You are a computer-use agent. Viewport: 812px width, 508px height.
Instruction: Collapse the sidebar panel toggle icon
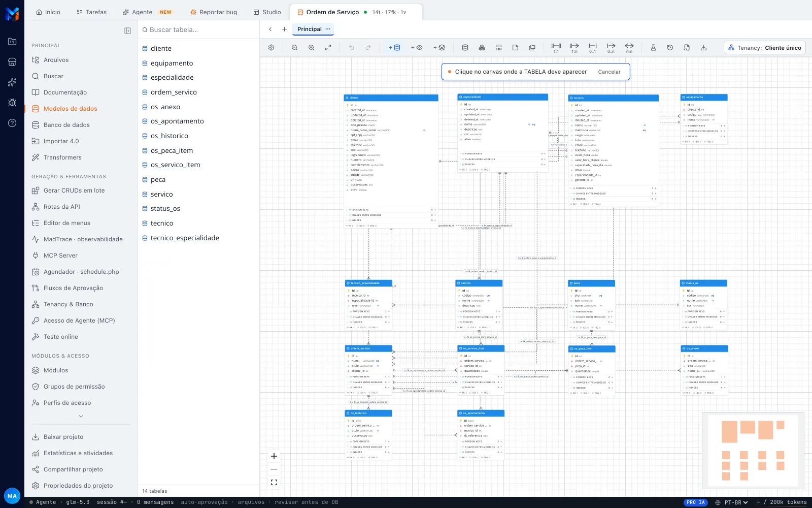coord(128,31)
